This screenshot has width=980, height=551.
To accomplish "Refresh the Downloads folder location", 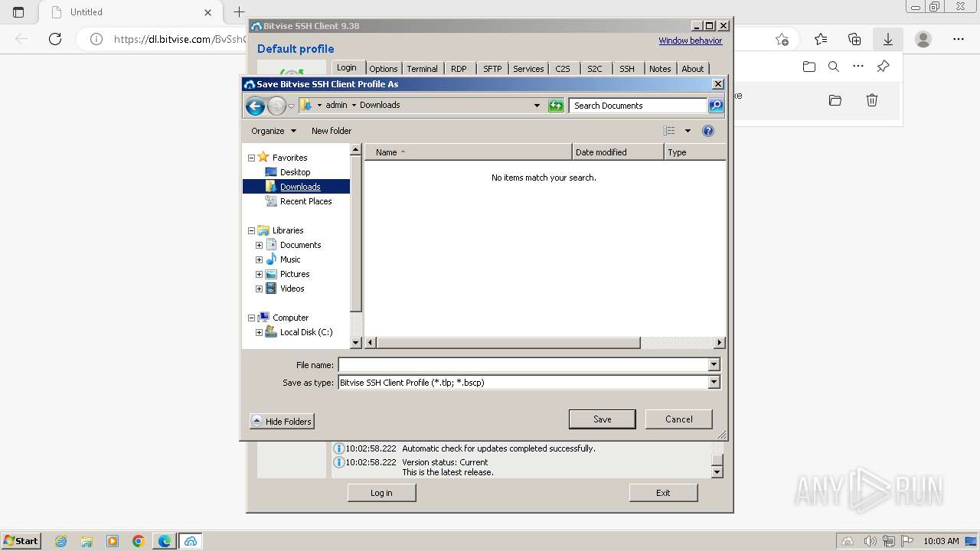I will (x=557, y=106).
